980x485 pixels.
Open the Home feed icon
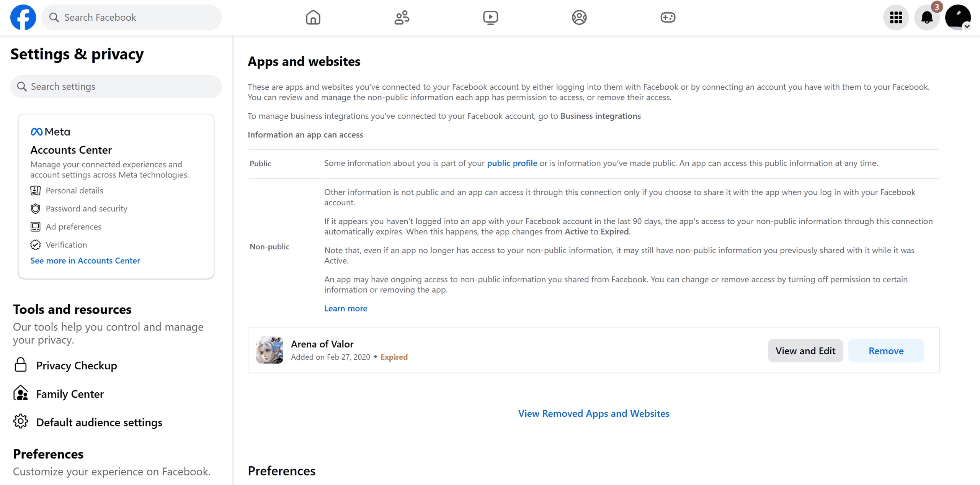point(313,17)
